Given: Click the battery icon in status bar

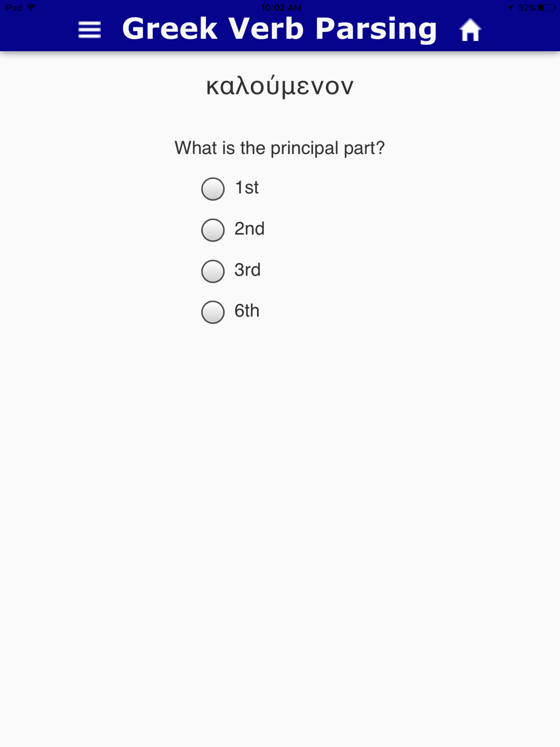Looking at the screenshot, I should click(x=547, y=7).
